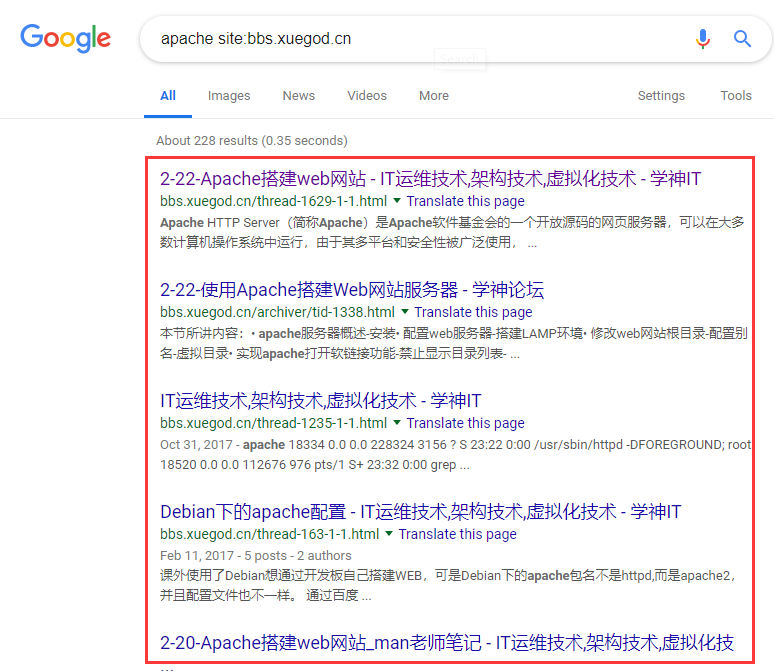Click the snippet starting Apache HTTP Server
774x671 pixels.
tap(452, 233)
